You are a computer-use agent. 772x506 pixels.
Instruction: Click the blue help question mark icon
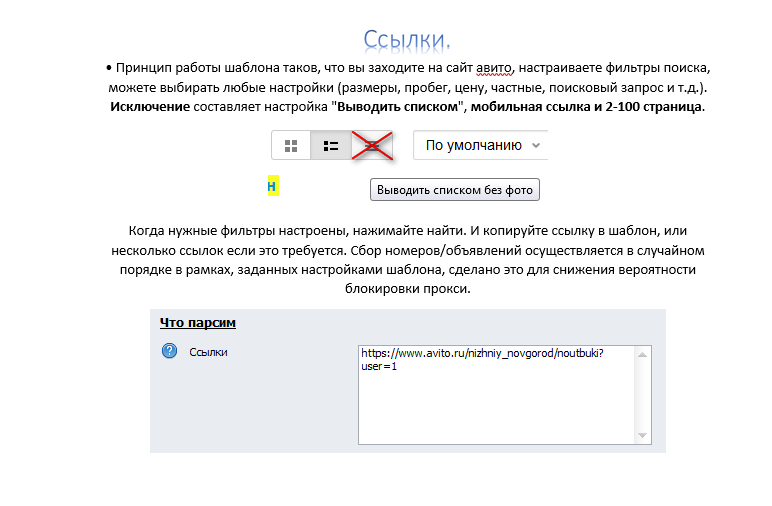click(169, 351)
